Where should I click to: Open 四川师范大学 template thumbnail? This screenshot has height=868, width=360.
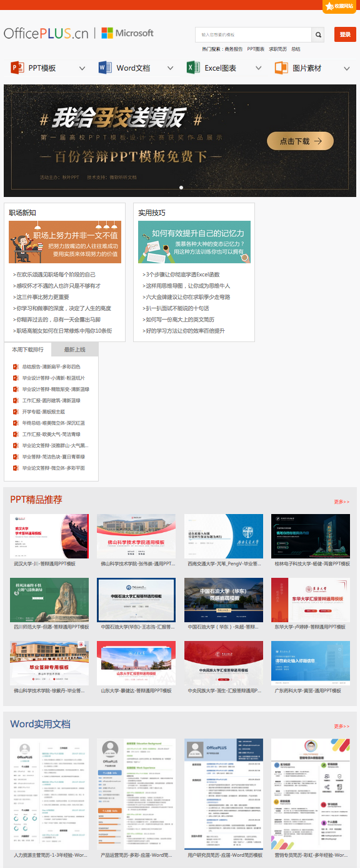pos(49,600)
